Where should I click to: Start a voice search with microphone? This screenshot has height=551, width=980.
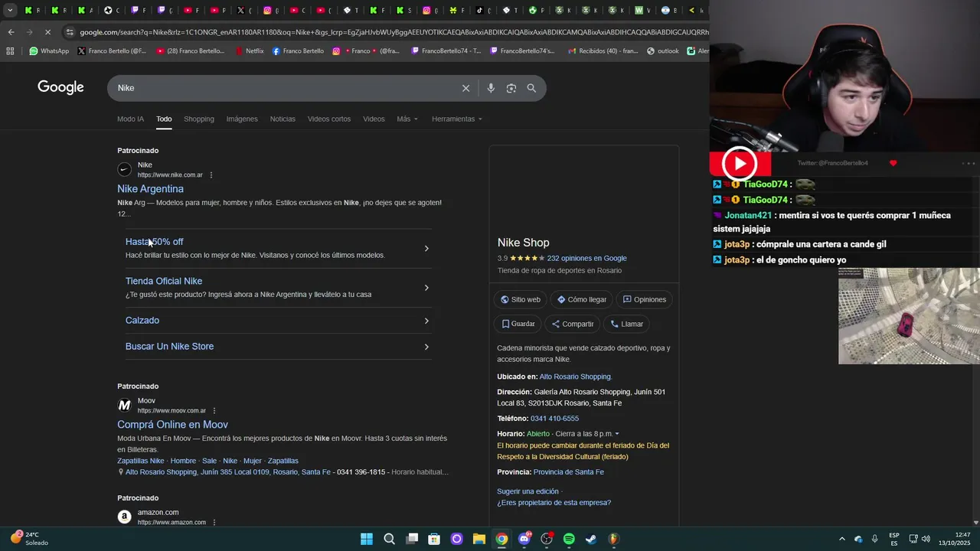pos(491,88)
